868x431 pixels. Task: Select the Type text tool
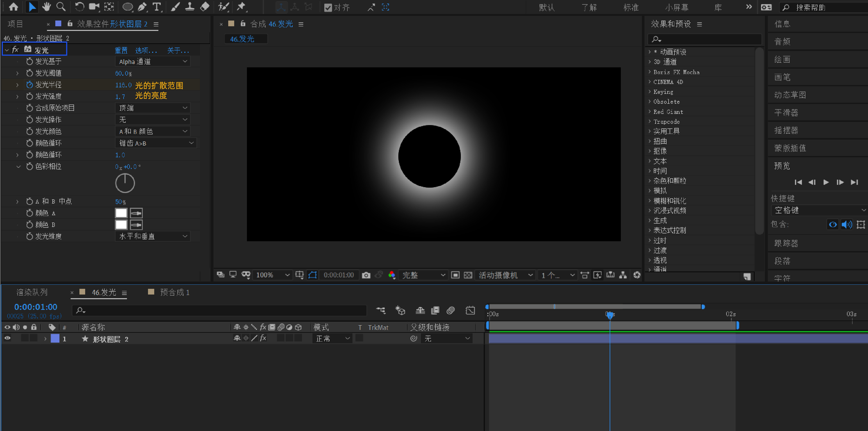tap(157, 7)
